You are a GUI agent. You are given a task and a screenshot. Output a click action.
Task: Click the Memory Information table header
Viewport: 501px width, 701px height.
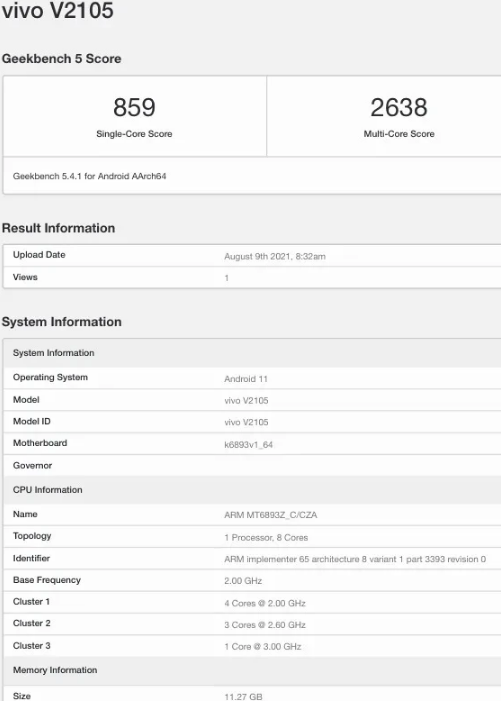(252, 670)
